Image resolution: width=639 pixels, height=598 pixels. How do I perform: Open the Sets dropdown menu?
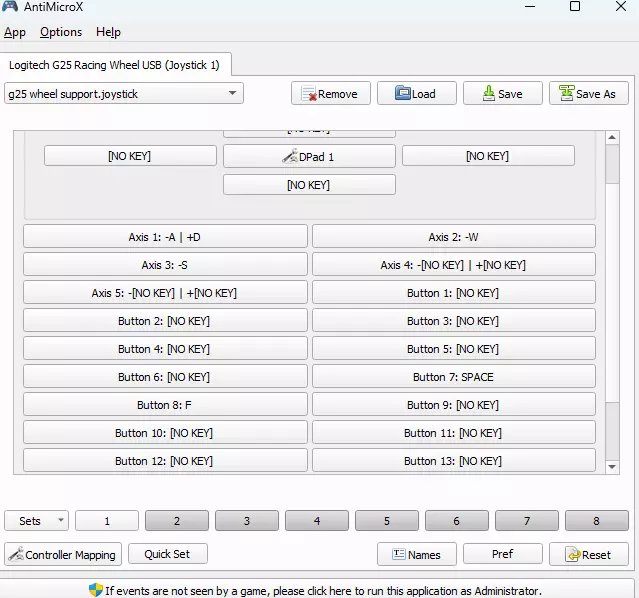[x=37, y=521]
